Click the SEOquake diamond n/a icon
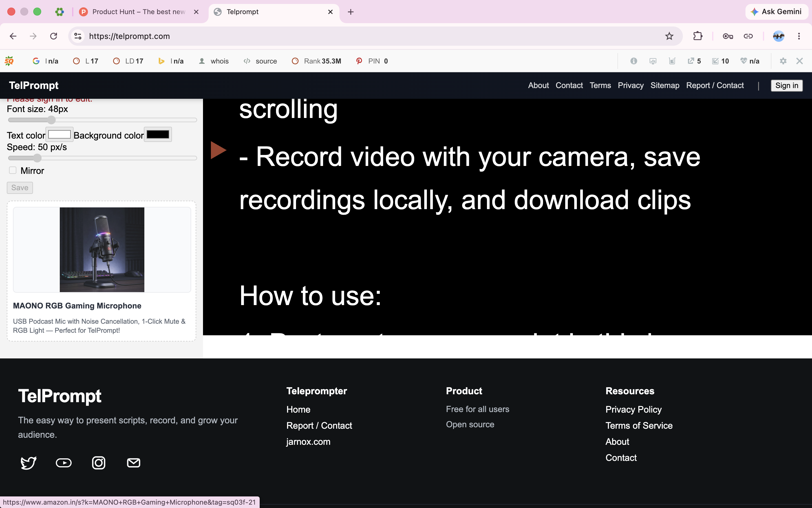This screenshot has height=508, width=812. (750, 61)
